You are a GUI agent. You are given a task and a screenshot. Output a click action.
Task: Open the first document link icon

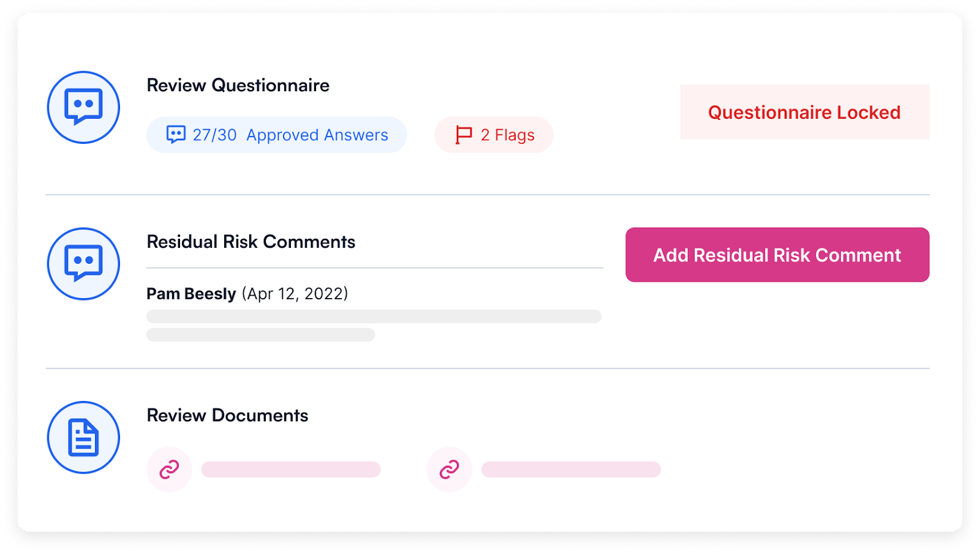(x=169, y=470)
